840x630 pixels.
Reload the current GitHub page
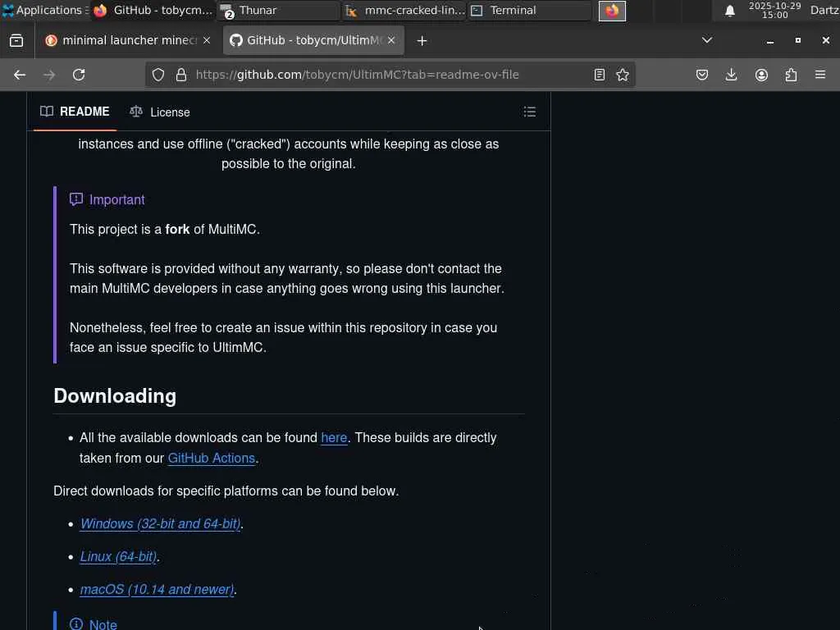pos(79,75)
